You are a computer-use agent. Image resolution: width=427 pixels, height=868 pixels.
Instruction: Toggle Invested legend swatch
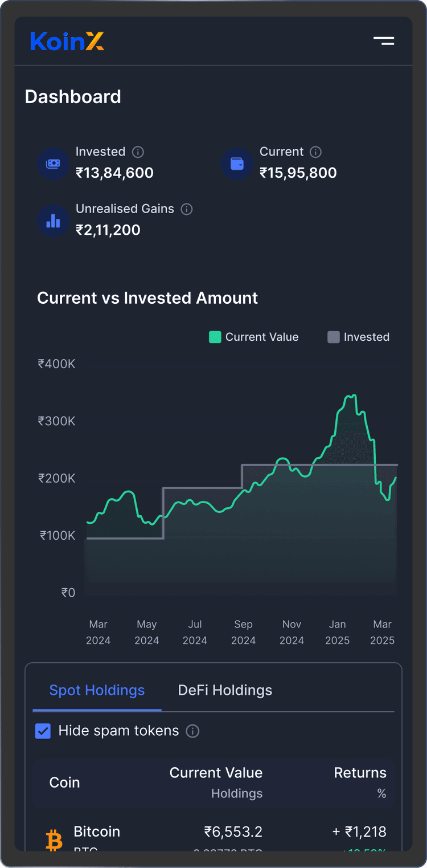point(334,337)
